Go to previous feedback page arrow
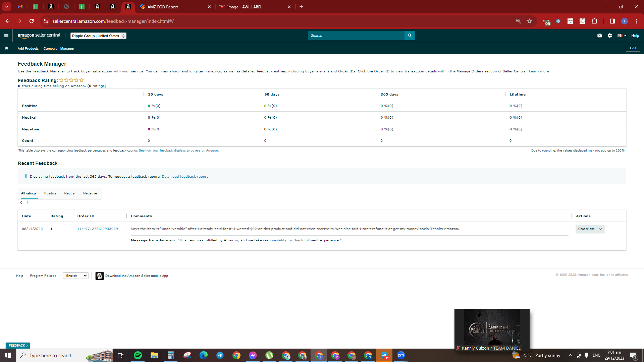The image size is (644, 362). click(21, 202)
